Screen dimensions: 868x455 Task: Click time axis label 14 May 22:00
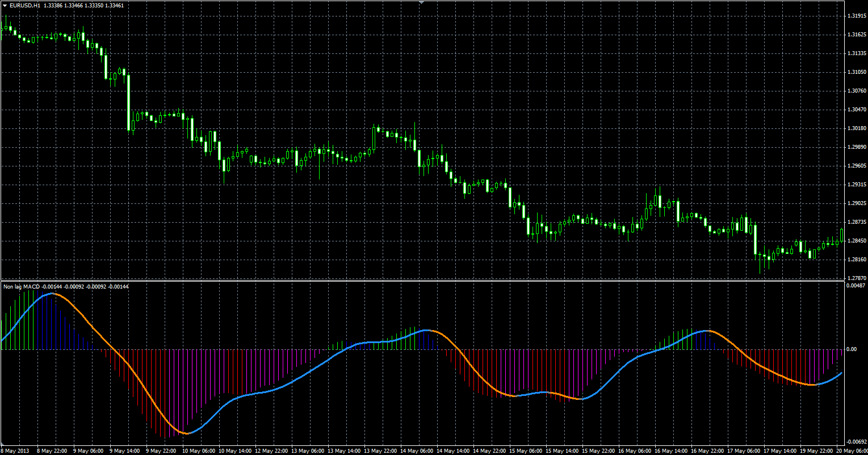click(x=489, y=450)
